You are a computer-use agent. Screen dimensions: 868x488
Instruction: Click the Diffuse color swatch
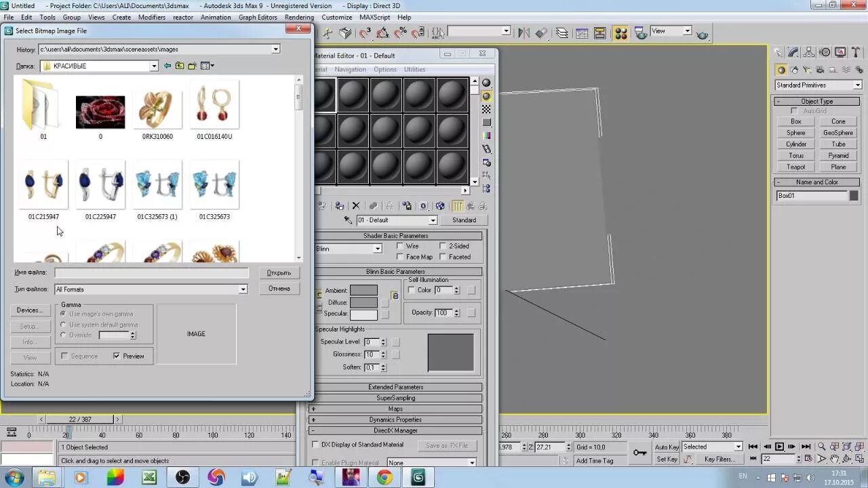pyautogui.click(x=363, y=302)
